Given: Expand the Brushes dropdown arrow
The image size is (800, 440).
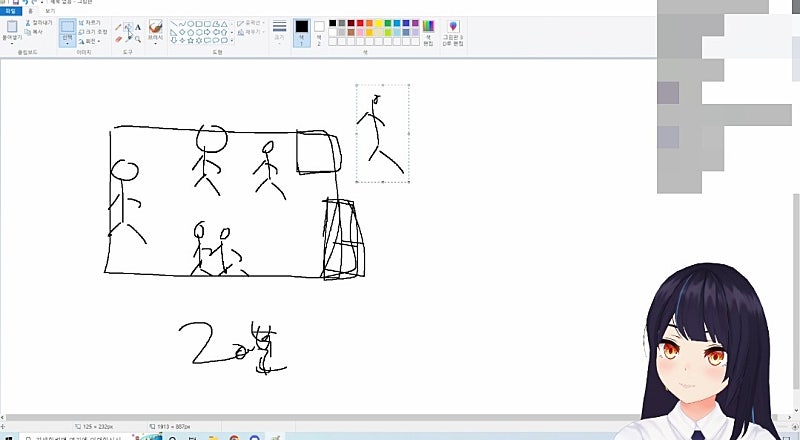Looking at the screenshot, I should (x=156, y=43).
